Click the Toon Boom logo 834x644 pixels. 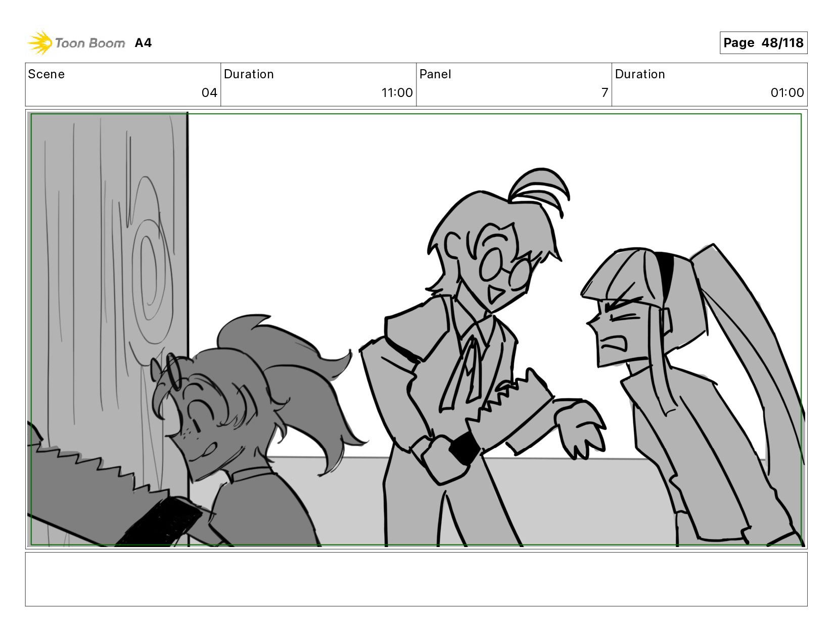tap(76, 43)
